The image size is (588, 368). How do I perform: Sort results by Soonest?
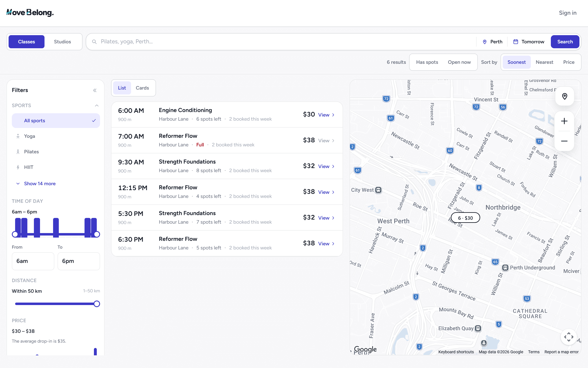(517, 62)
